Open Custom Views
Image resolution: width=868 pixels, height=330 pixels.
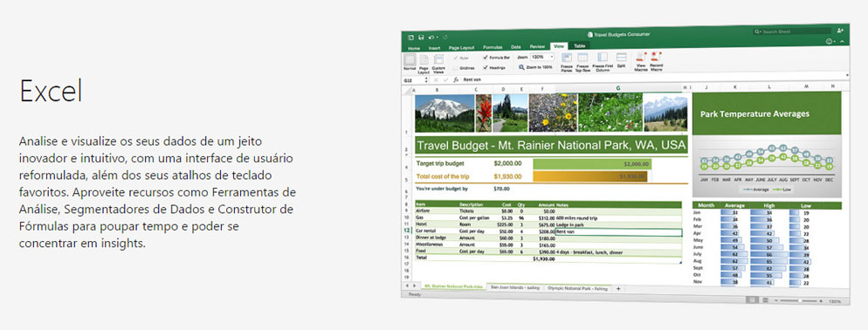pos(438,59)
